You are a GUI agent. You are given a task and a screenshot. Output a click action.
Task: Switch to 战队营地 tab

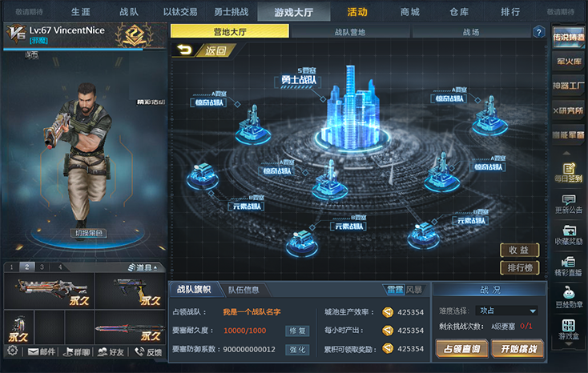click(350, 32)
